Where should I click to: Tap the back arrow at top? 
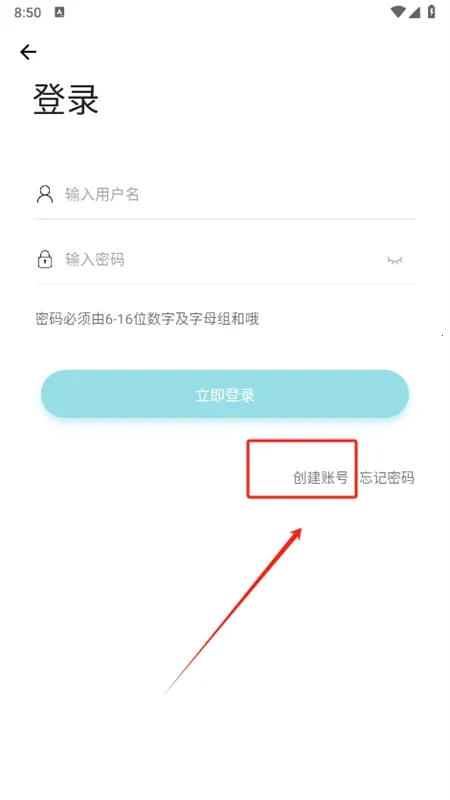tap(28, 52)
